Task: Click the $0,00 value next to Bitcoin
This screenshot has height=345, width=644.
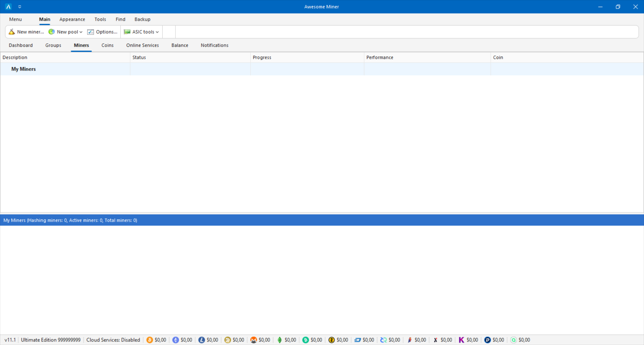Action: (160, 340)
